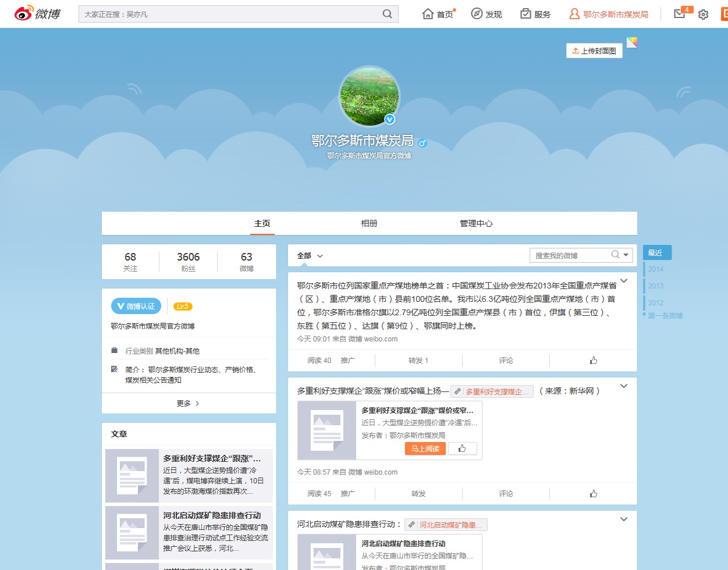Screen dimensions: 728x570
Task: Open the 今天 08:57 timestamp link
Action: (314, 472)
